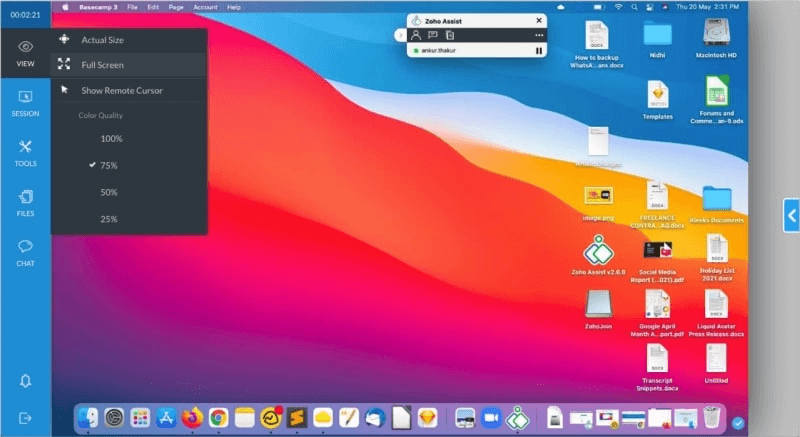Collapse the Zoho Assist widget with the left chevron

tap(401, 35)
